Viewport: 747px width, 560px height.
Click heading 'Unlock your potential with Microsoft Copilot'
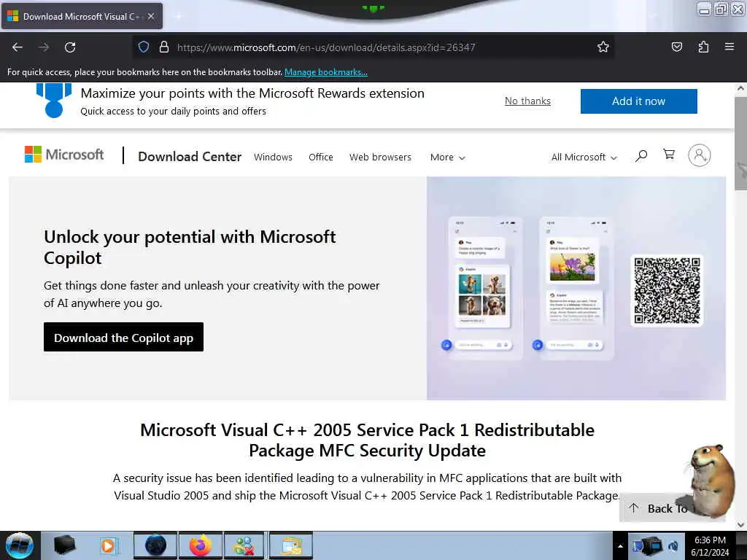[190, 247]
